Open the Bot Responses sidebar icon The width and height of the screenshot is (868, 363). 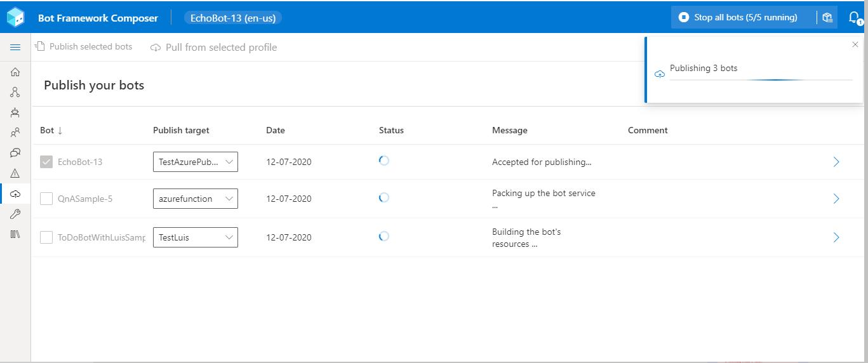(x=15, y=113)
